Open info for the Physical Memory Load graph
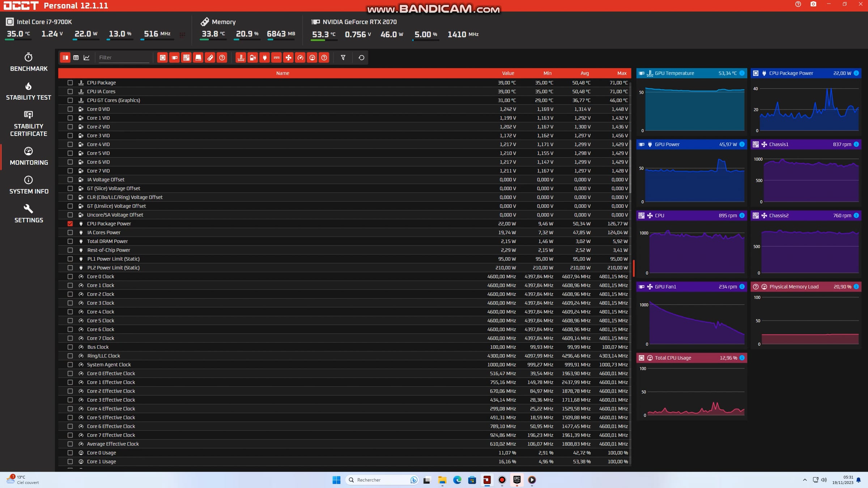This screenshot has width=868, height=488. click(x=856, y=287)
